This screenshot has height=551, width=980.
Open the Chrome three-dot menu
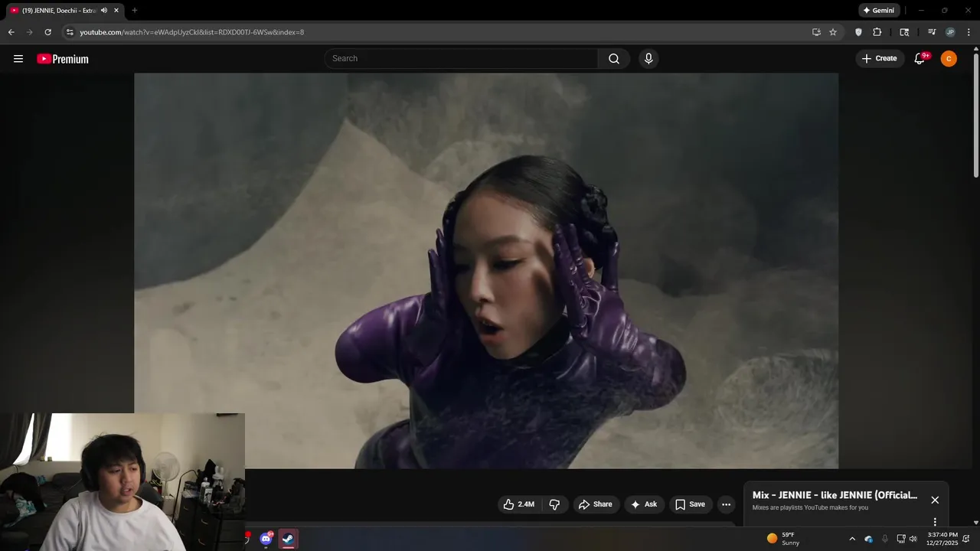[x=969, y=32]
